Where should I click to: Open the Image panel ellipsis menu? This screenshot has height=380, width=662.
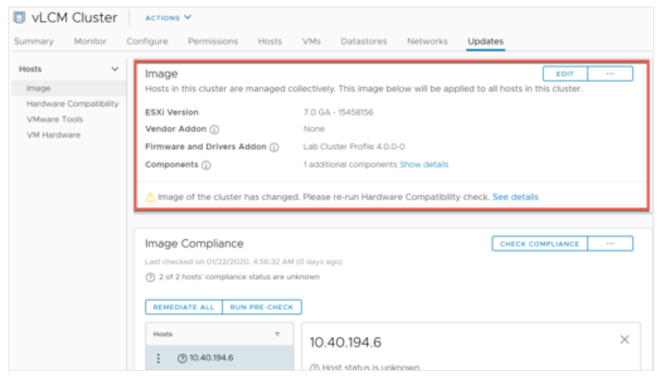610,73
